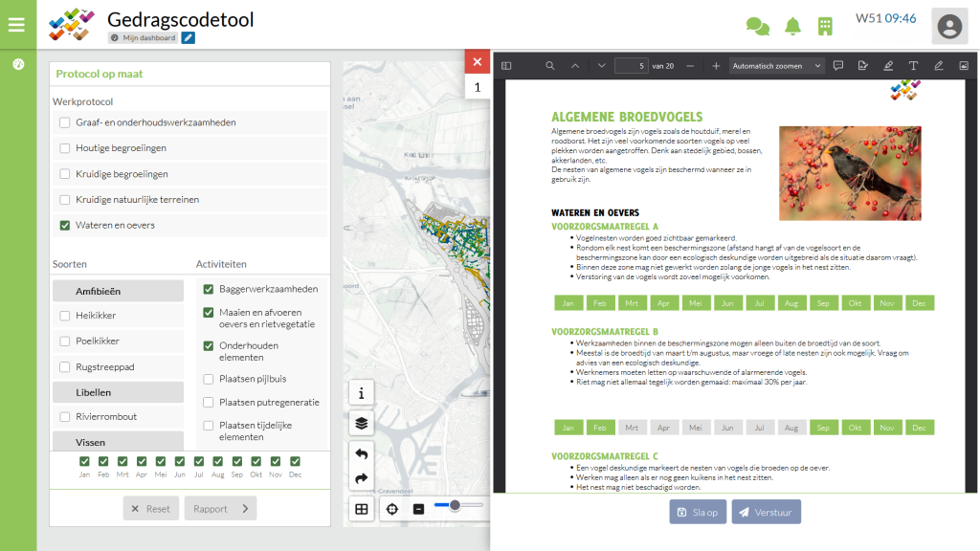
Task: Open the PDF search tool
Action: 548,65
